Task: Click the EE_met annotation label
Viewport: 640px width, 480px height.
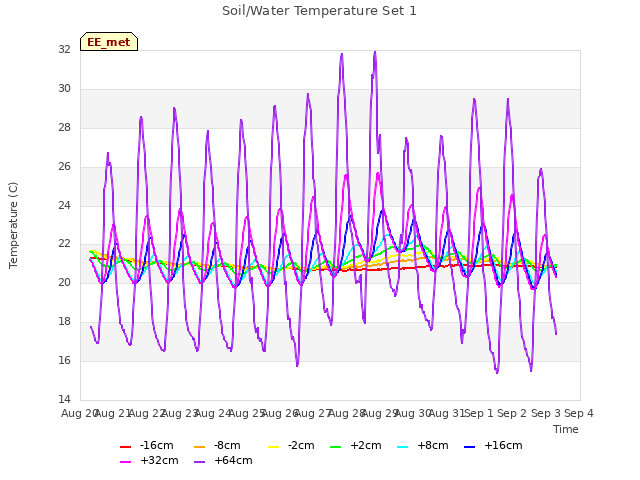Action: coord(109,42)
